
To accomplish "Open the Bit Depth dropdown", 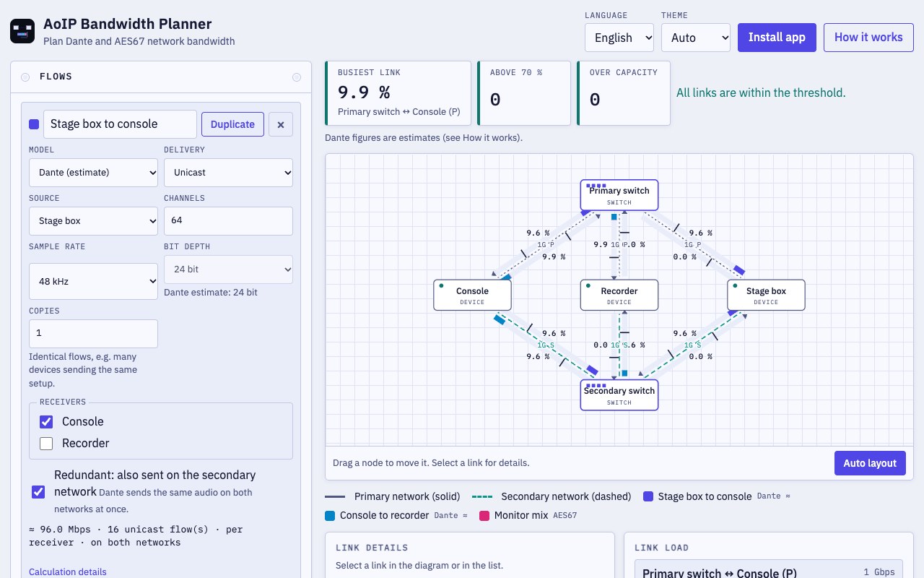I will pos(228,269).
